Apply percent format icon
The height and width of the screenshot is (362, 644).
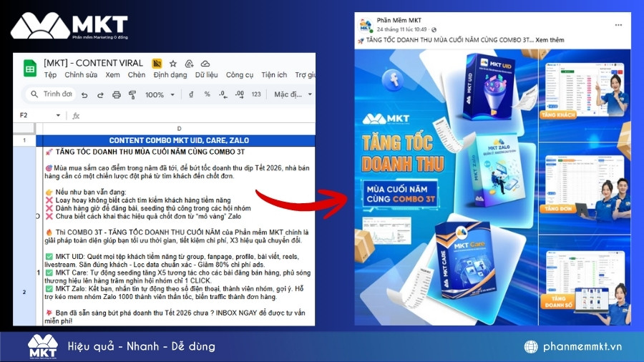(x=207, y=94)
